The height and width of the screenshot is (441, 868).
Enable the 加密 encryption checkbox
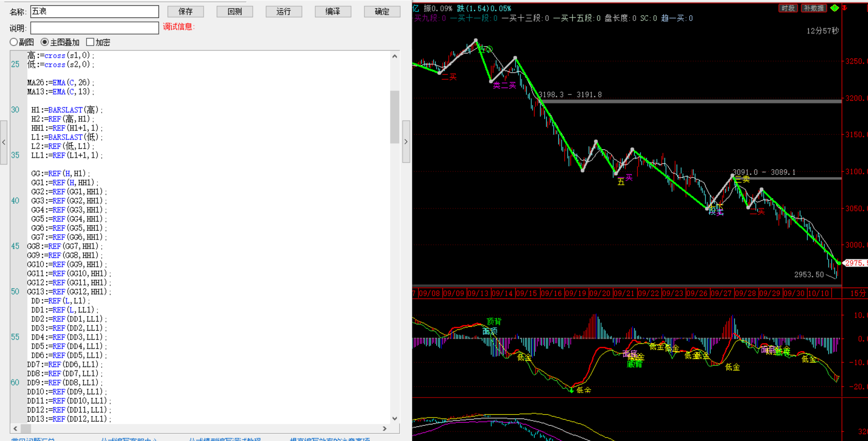(x=90, y=42)
